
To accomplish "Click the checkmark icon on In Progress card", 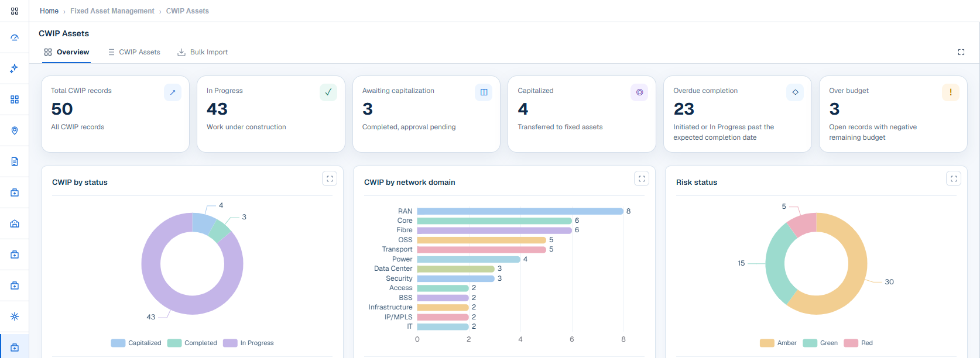I will [x=328, y=92].
